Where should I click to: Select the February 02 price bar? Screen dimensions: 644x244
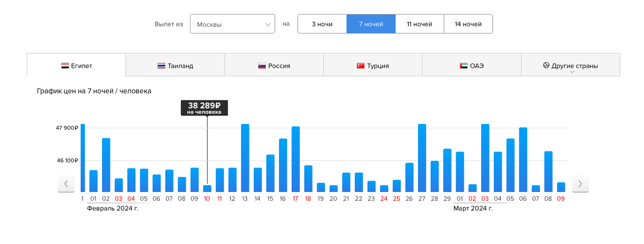click(106, 165)
